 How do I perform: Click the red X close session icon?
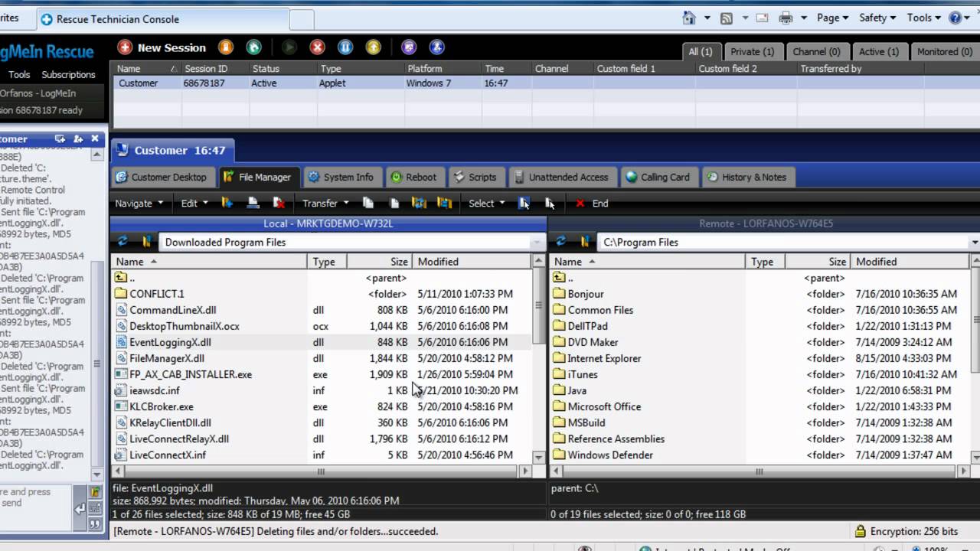[317, 47]
